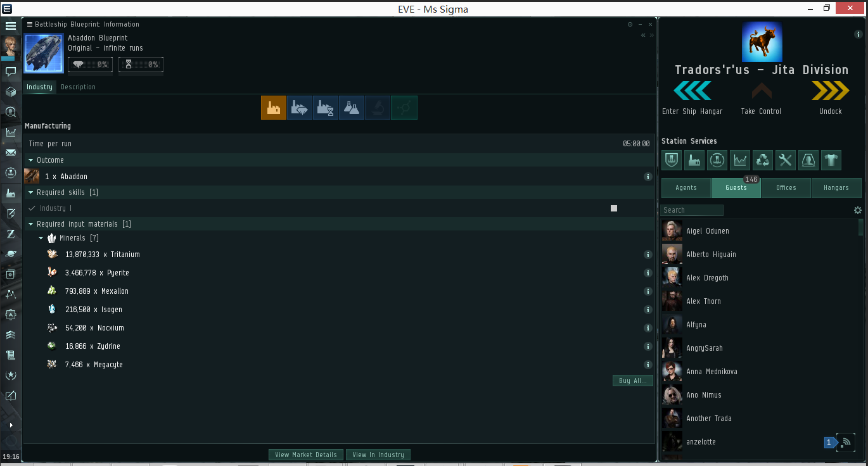Focus the guest Search field
The image size is (868, 466).
coord(692,210)
